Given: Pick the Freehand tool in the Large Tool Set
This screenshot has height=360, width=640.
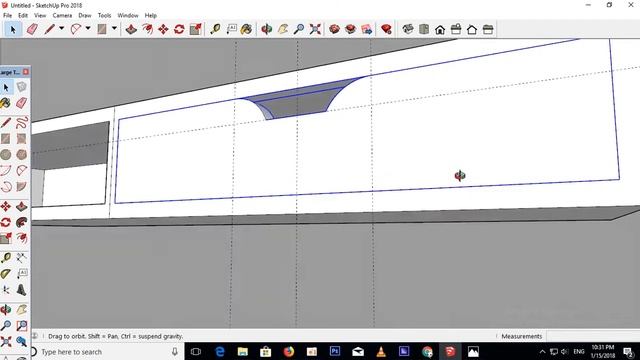Looking at the screenshot, I should pos(22,122).
